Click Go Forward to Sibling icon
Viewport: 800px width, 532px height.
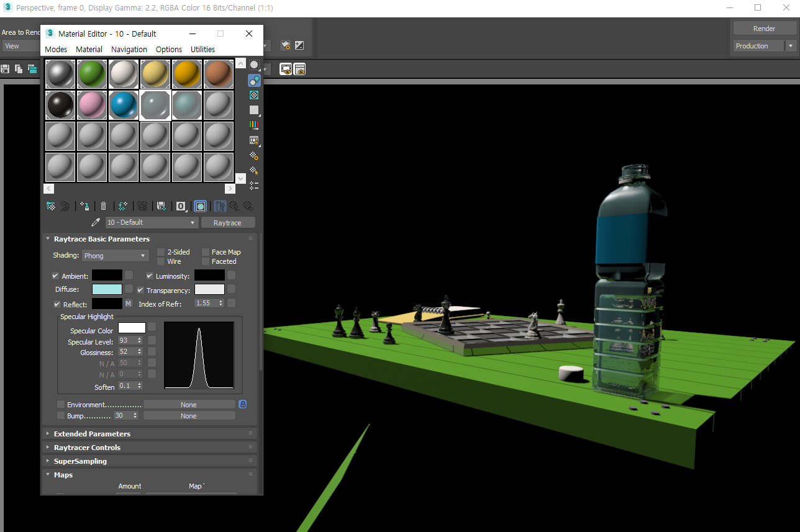tap(248, 206)
